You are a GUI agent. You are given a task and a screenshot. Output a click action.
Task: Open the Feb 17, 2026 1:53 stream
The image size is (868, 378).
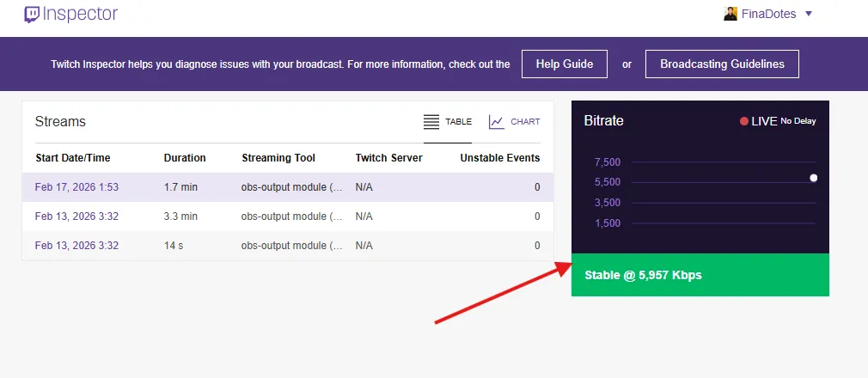pos(76,187)
